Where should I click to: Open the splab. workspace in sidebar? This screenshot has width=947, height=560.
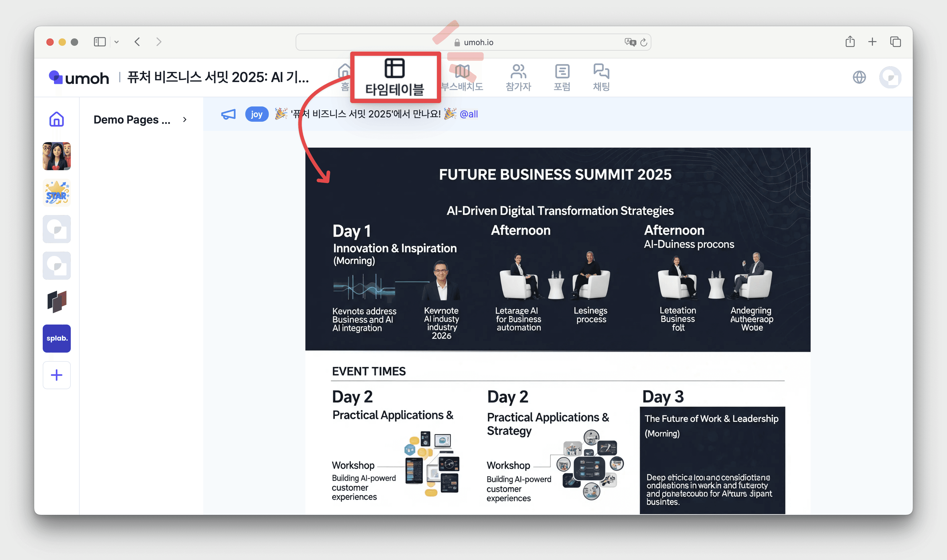57,338
